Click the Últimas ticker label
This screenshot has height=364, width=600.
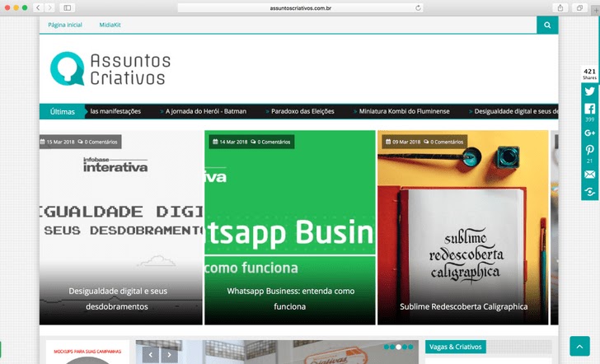click(x=63, y=112)
